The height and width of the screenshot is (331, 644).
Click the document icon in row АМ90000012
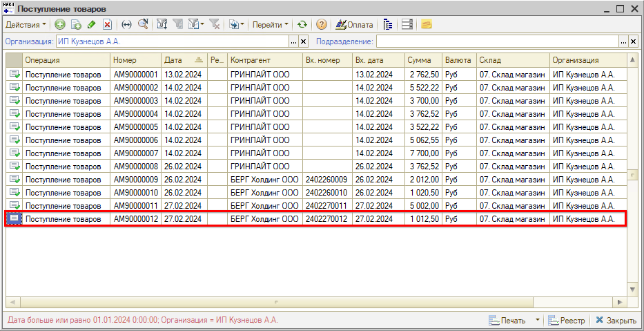coord(14,219)
